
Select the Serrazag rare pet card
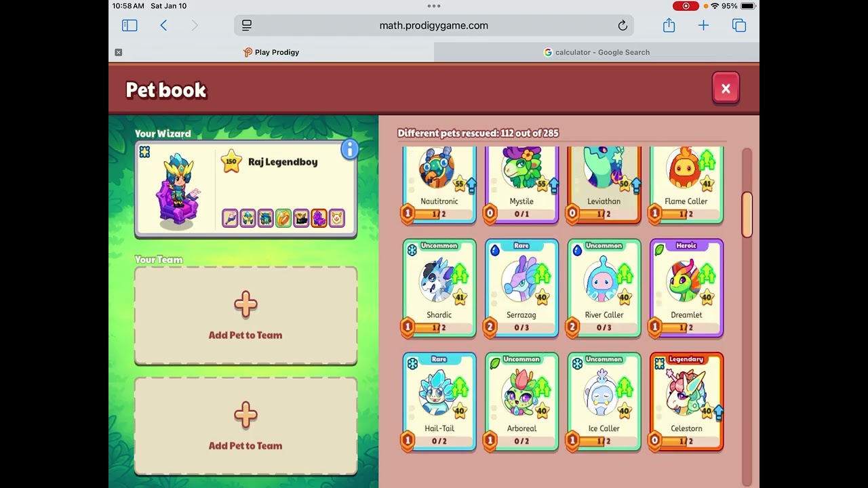click(521, 288)
